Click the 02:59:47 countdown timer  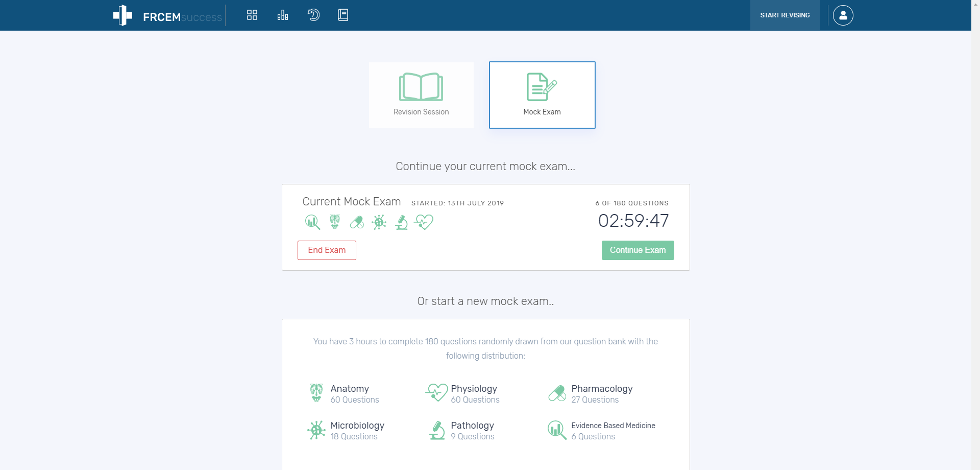pyautogui.click(x=633, y=221)
